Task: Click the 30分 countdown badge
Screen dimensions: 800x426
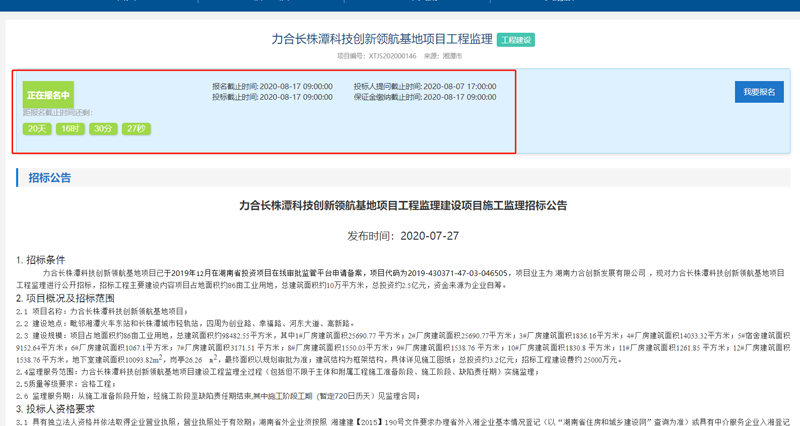Action: click(103, 129)
